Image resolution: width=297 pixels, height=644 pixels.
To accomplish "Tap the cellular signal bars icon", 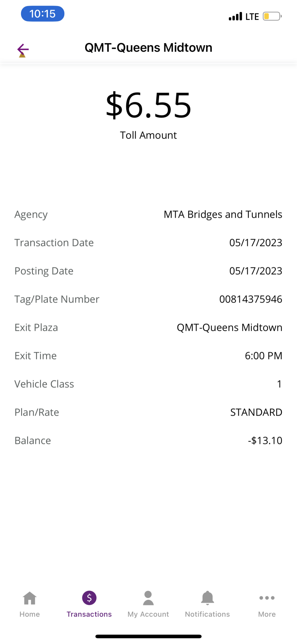I will point(235,16).
